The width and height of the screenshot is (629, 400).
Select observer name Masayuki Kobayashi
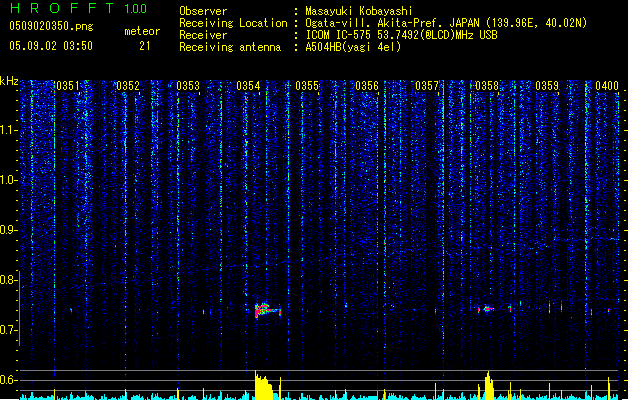pos(359,11)
